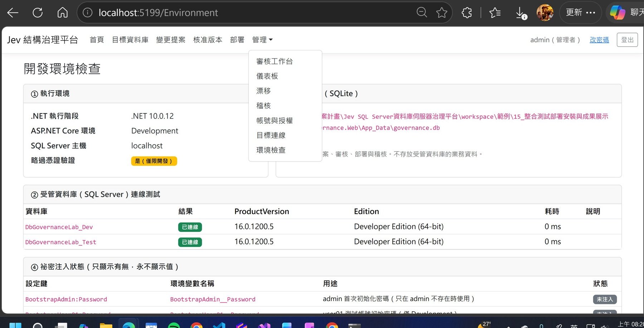The width and height of the screenshot is (644, 328).
Task: Click the 開發環境檢查 page heading
Action: (x=62, y=69)
